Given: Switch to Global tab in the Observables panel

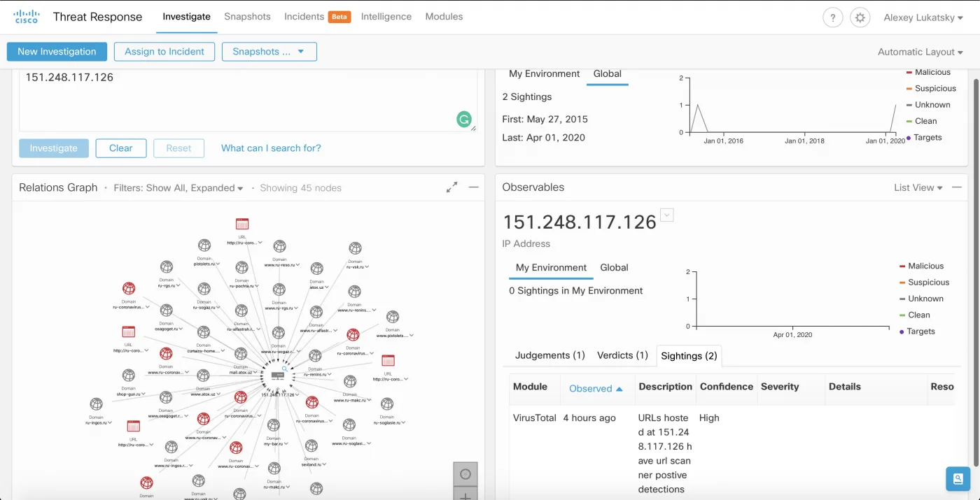Looking at the screenshot, I should coord(614,268).
